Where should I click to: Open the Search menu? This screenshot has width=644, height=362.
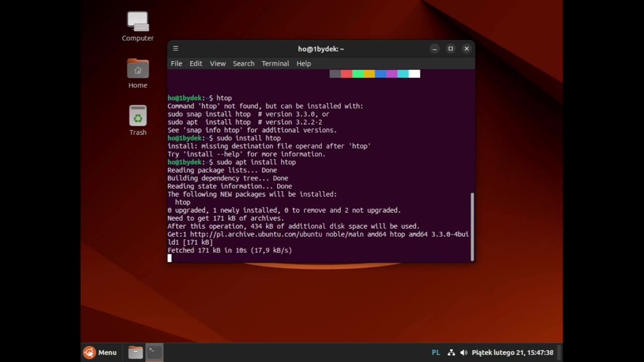click(x=244, y=63)
